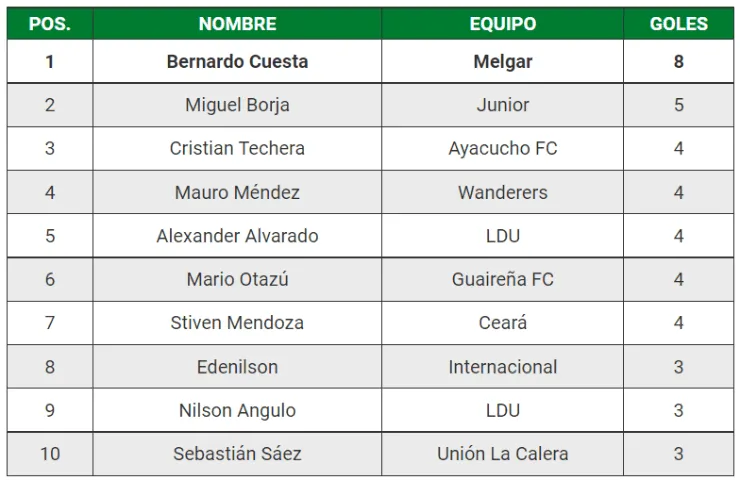
Task: Click the POS. column header
Action: 50,24
